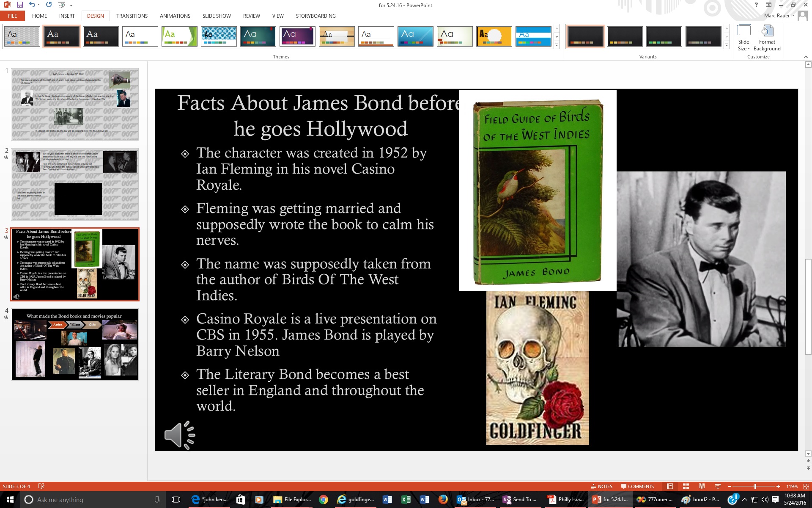Select slide 1 thumbnail in the panel
Screen dimensions: 812x508
click(75, 104)
